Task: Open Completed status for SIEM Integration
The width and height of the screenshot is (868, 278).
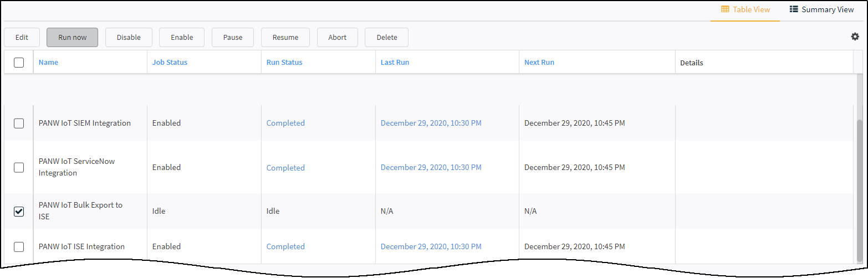Action: (x=285, y=123)
